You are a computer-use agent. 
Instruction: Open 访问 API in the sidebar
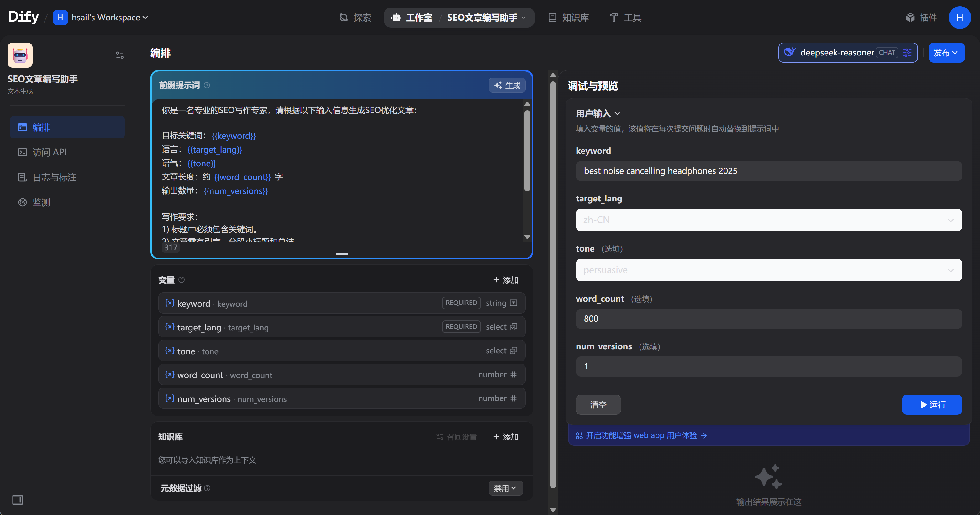click(x=67, y=153)
